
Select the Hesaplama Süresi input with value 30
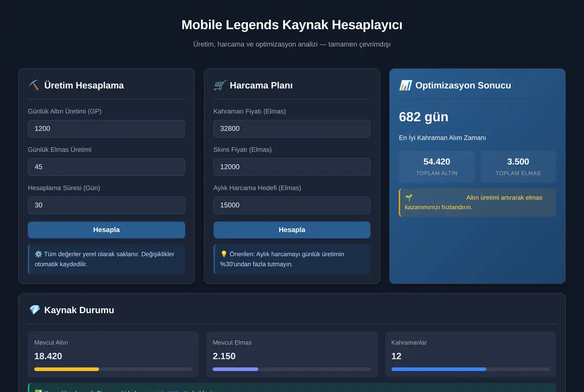(107, 205)
